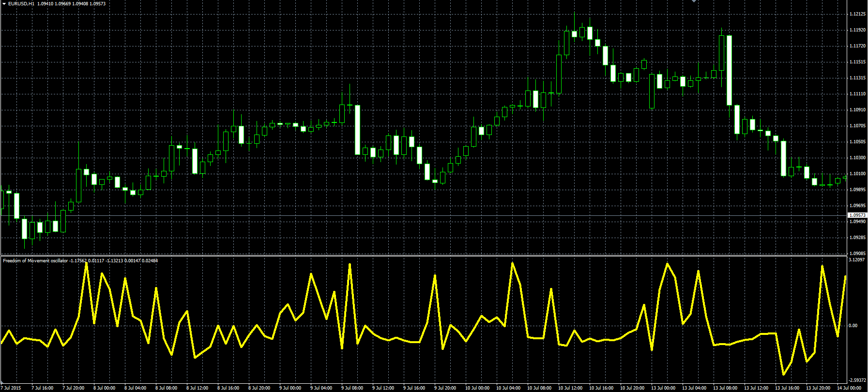
Task: Click the 1.09490 price scale value
Action: point(857,222)
